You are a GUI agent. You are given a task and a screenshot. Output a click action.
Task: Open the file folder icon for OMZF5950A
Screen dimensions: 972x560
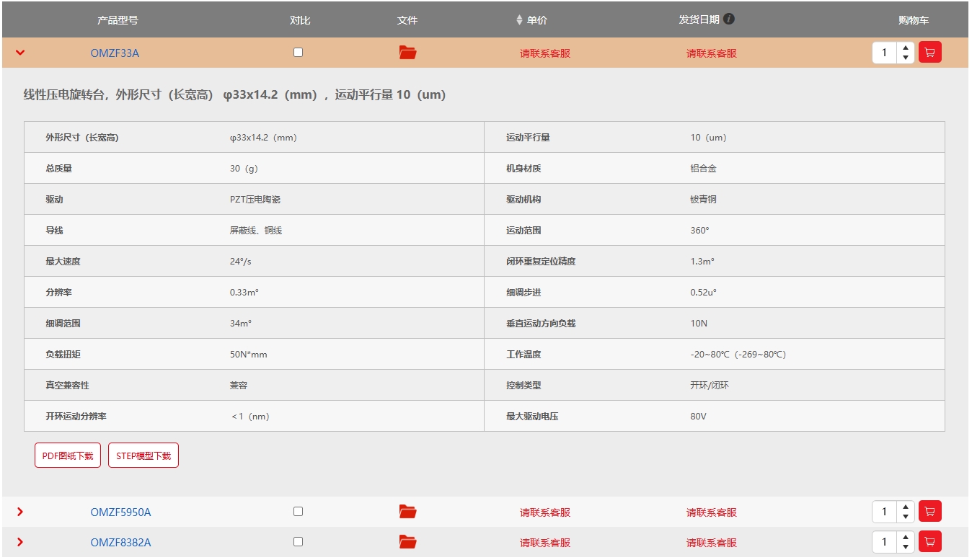[407, 512]
